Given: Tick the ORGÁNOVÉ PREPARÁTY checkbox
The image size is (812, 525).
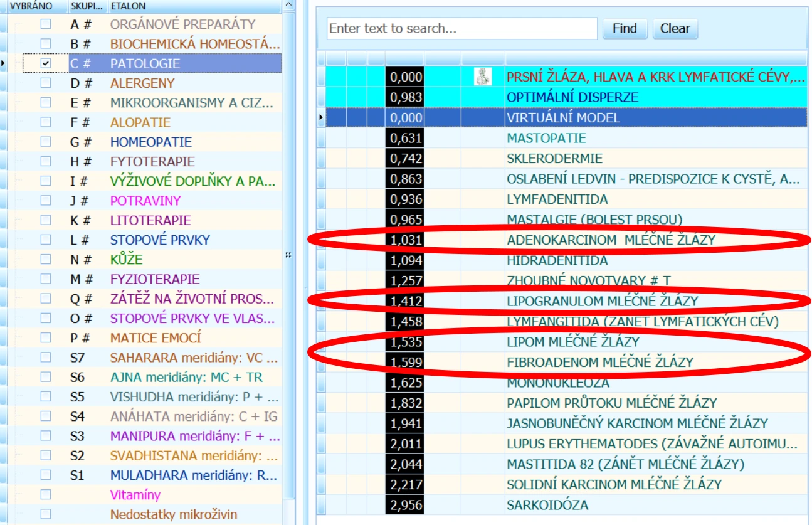Looking at the screenshot, I should (x=45, y=24).
